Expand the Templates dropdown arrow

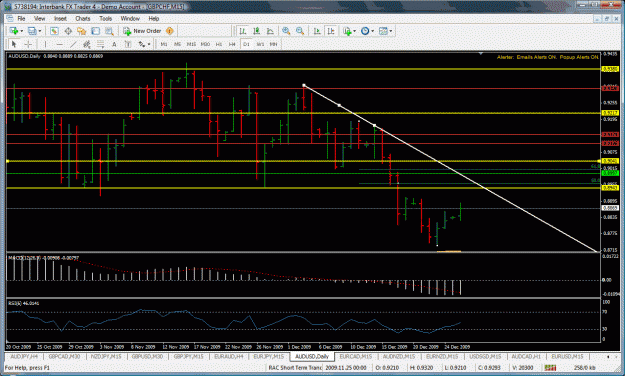tap(391, 31)
